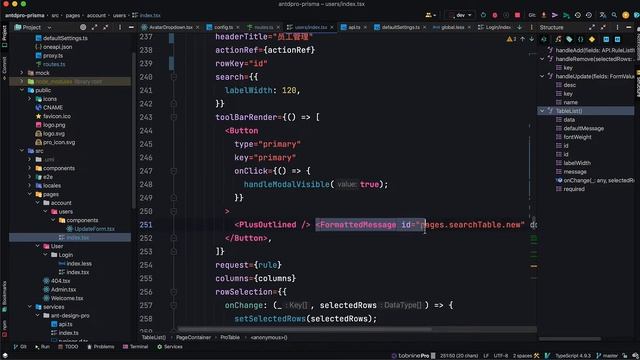Open the translate icon in the top toolbar
The height and width of the screenshot is (360, 640).
[x=603, y=15]
